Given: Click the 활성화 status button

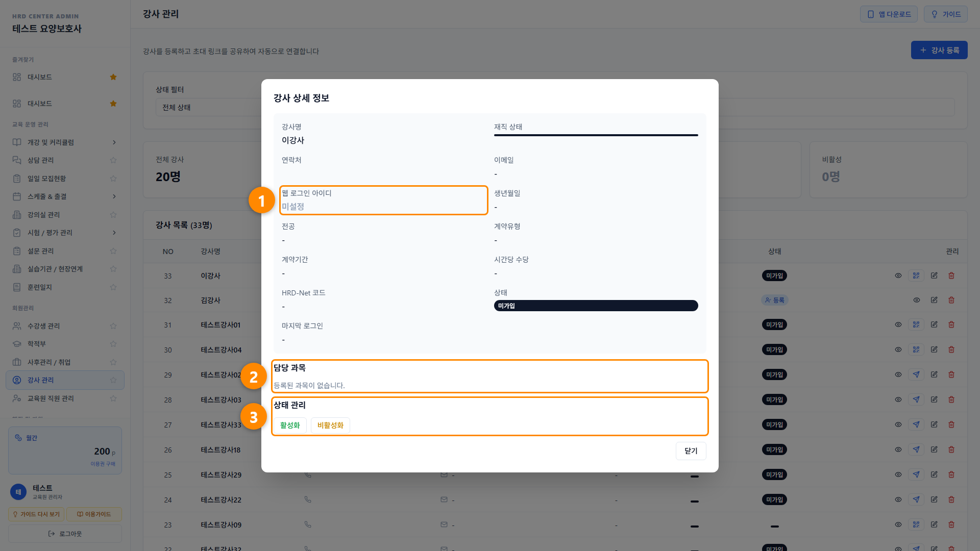Looking at the screenshot, I should [x=290, y=425].
